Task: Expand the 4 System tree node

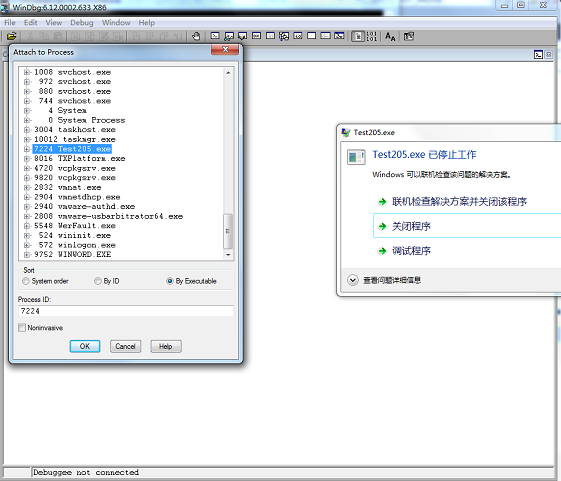Action: [27, 111]
